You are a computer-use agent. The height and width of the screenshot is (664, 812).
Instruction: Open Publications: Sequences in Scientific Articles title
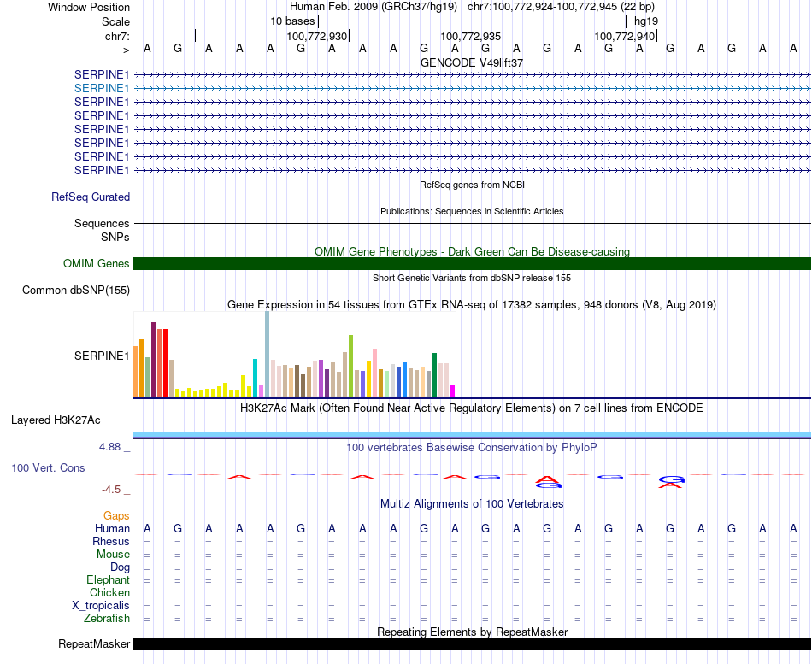click(x=472, y=211)
